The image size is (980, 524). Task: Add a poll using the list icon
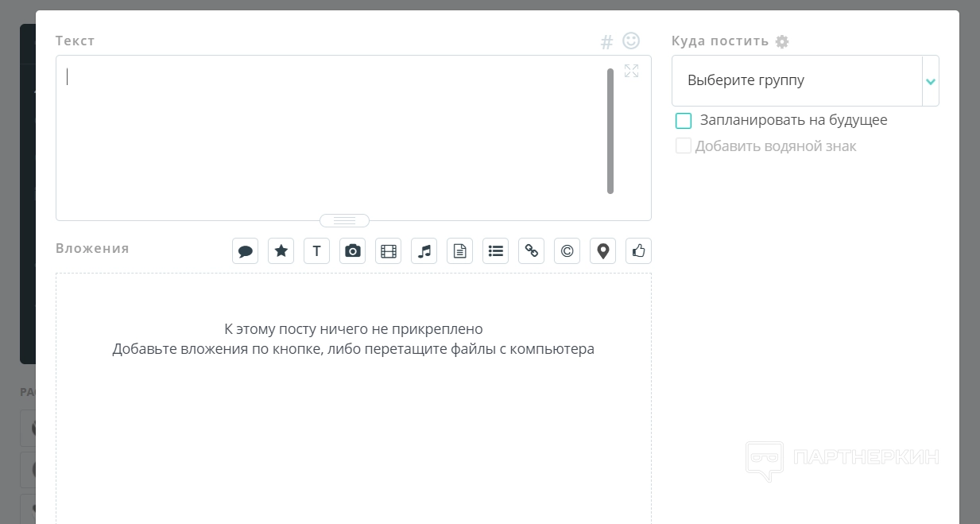(496, 251)
